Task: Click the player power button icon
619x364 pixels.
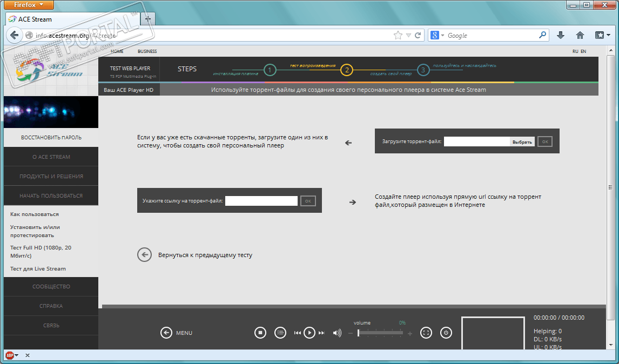Action: click(x=446, y=333)
